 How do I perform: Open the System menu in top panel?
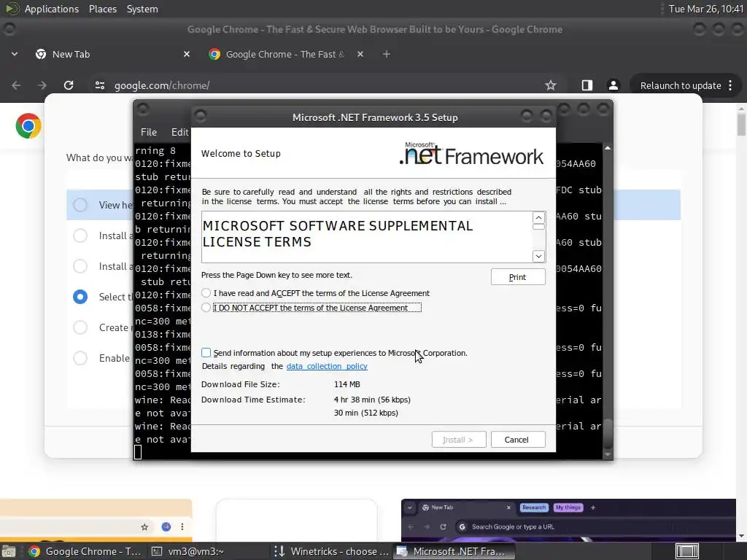(x=142, y=9)
